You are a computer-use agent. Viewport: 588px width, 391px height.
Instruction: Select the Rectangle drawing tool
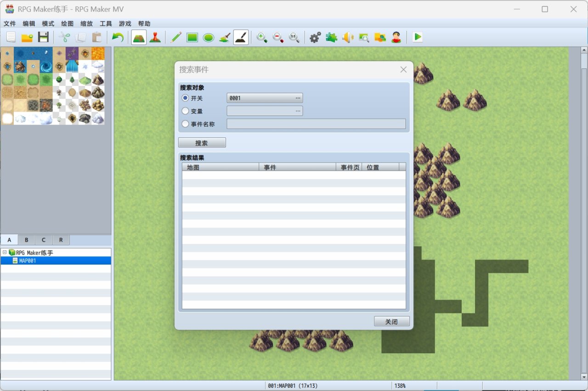pyautogui.click(x=192, y=38)
